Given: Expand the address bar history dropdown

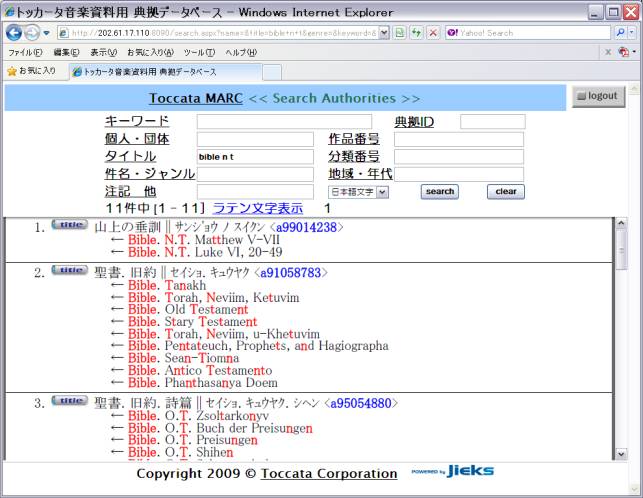Looking at the screenshot, I should 384,33.
